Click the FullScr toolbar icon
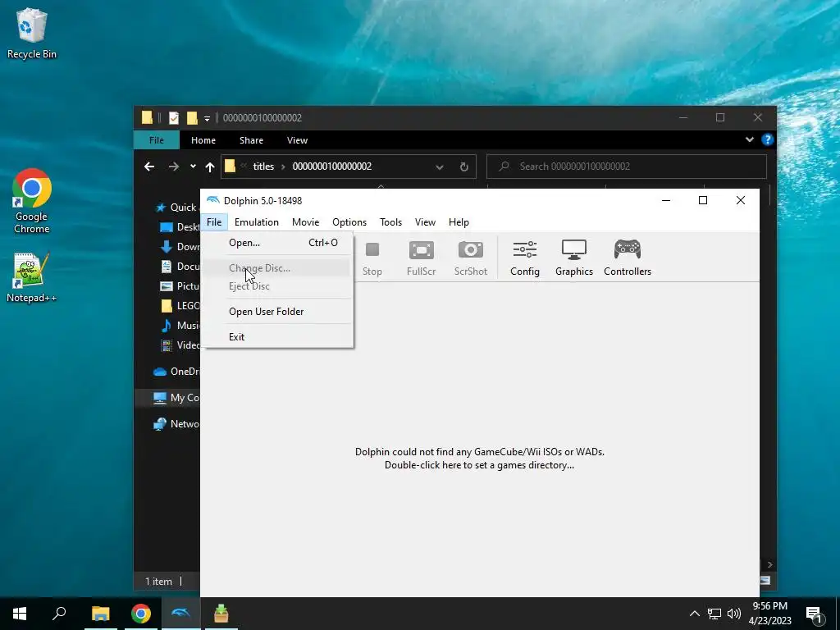 (421, 258)
